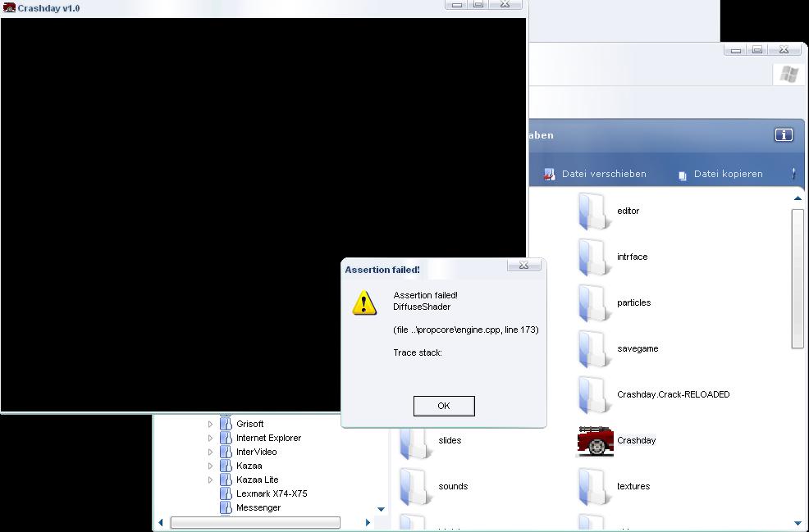
Task: Open the intrface folder icon
Action: click(593, 257)
